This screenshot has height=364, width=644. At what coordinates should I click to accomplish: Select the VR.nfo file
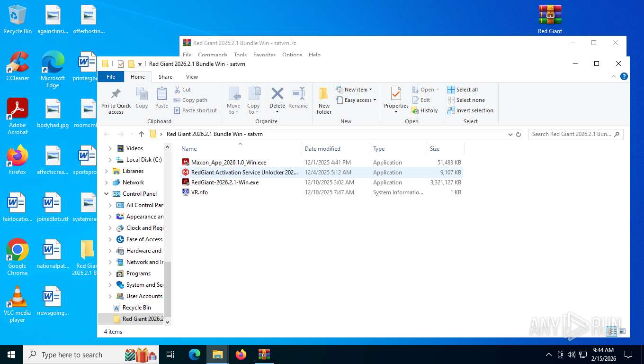coord(322,192)
